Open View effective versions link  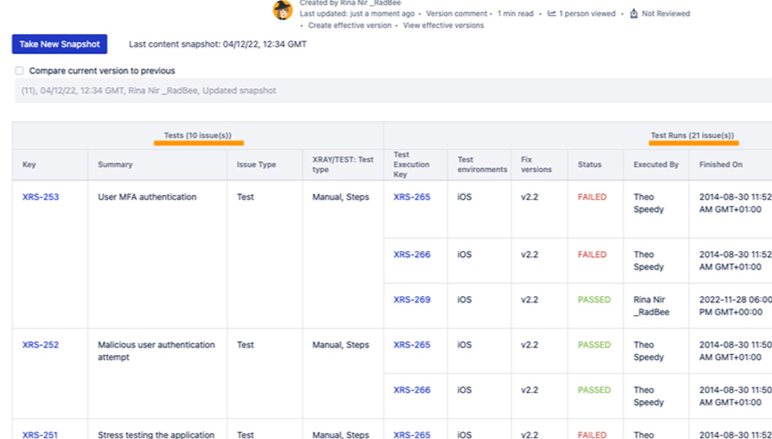click(443, 26)
